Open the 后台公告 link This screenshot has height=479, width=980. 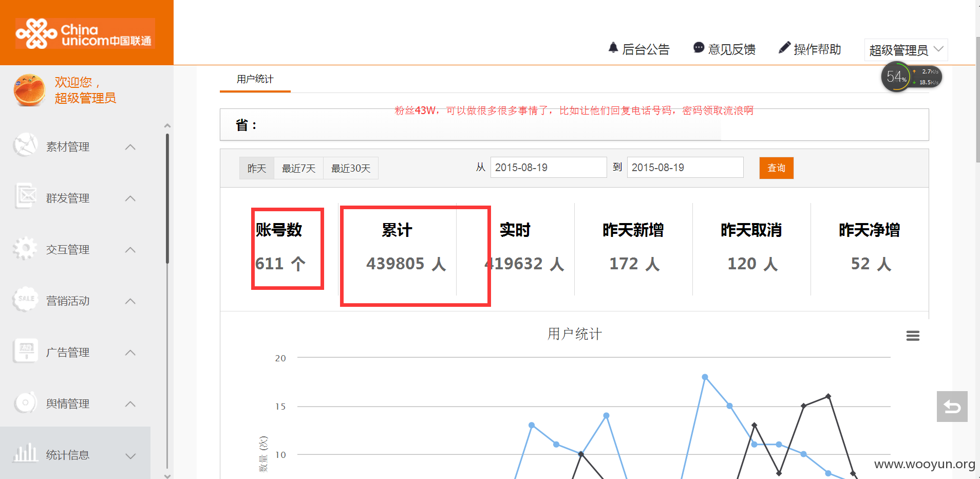click(646, 49)
